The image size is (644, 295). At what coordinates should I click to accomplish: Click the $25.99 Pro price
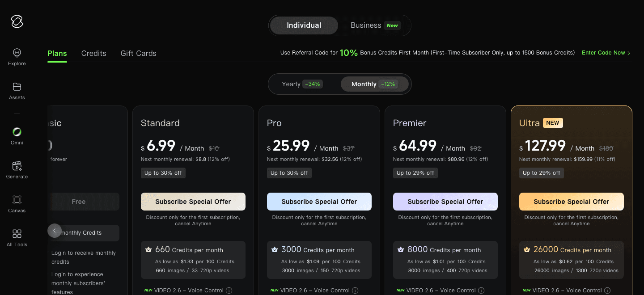point(288,146)
